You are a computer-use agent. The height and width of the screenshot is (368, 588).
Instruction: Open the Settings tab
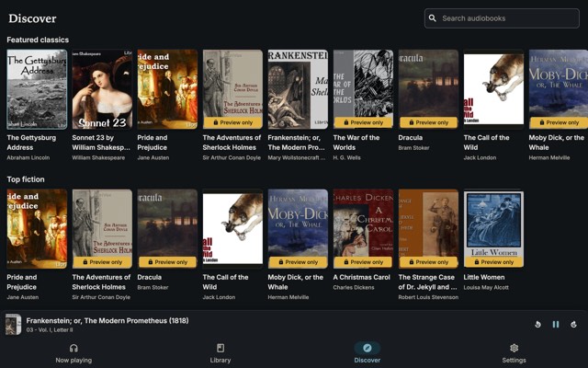tap(514, 353)
